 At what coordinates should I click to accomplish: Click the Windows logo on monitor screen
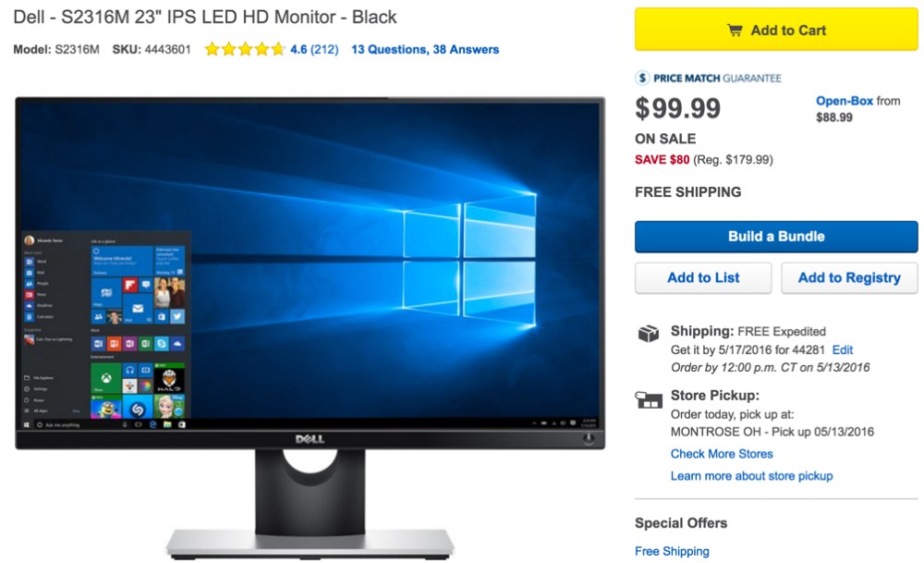(469, 258)
